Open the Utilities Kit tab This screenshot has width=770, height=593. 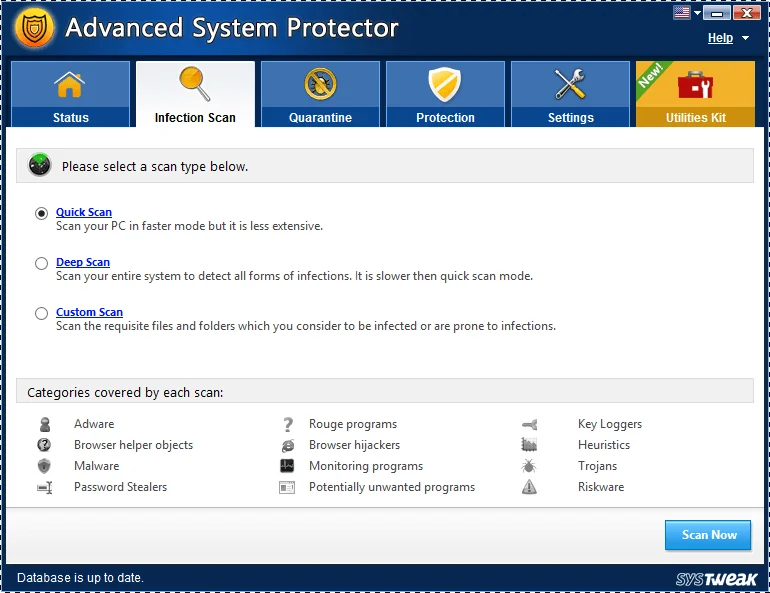(695, 94)
